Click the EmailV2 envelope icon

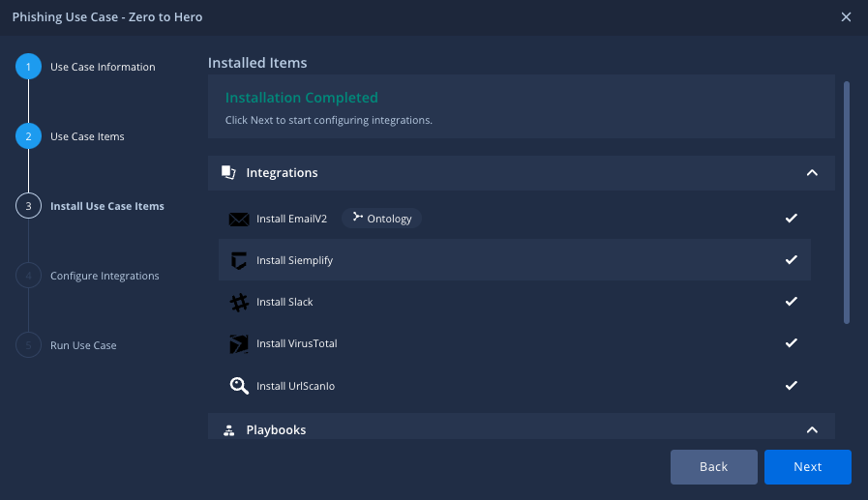click(239, 220)
